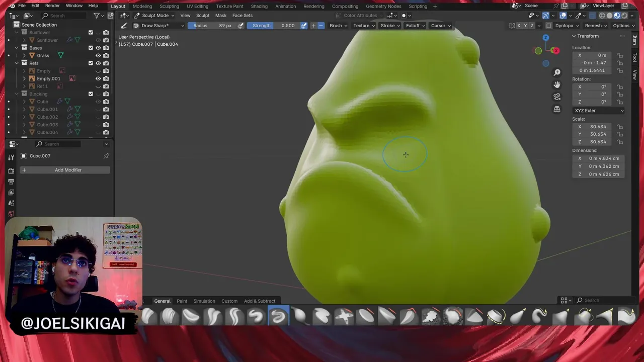Open the Draw Sharp brush selector dropdown
The height and width of the screenshot is (362, 644).
click(x=159, y=26)
